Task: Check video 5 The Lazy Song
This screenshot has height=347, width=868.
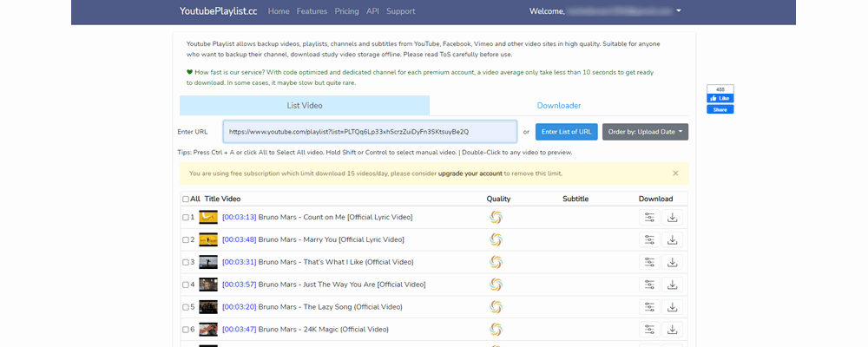Action: (x=186, y=307)
